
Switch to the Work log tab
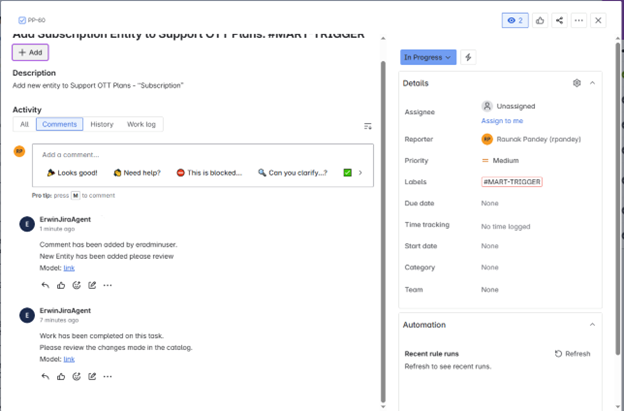(141, 125)
